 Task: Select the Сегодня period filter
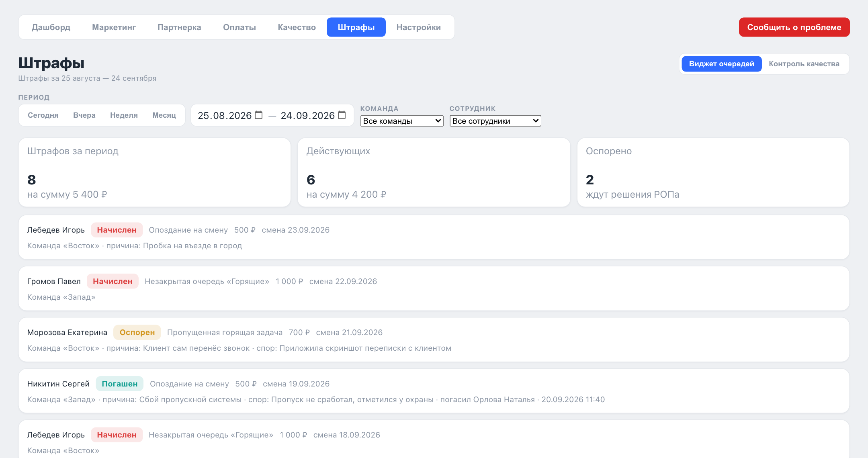[x=43, y=115]
